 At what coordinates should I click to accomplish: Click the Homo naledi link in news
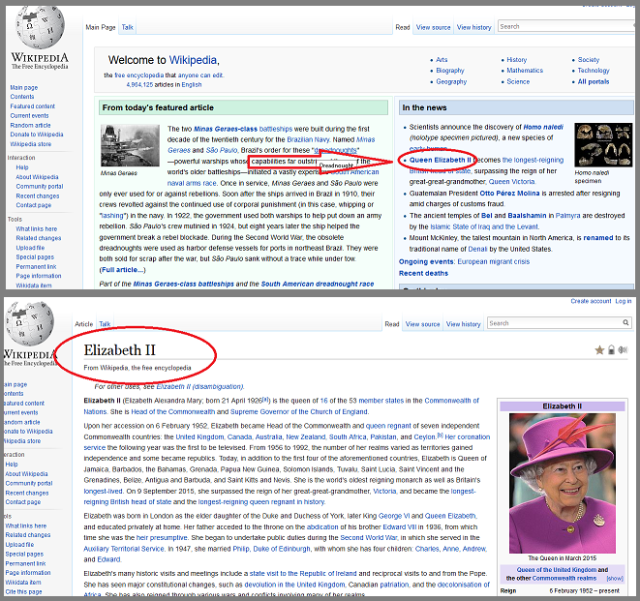coord(543,127)
